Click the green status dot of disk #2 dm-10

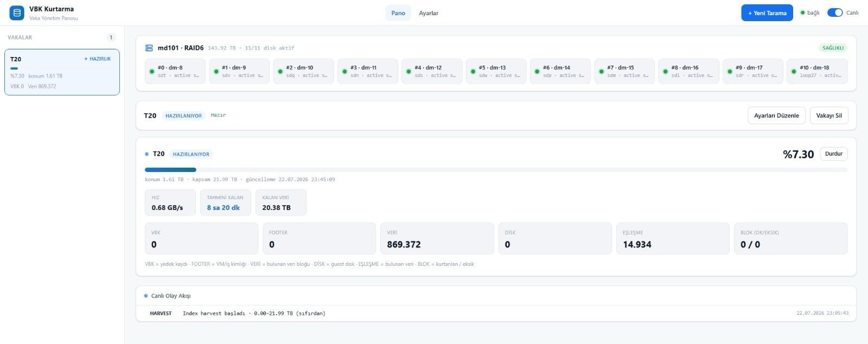click(x=280, y=72)
